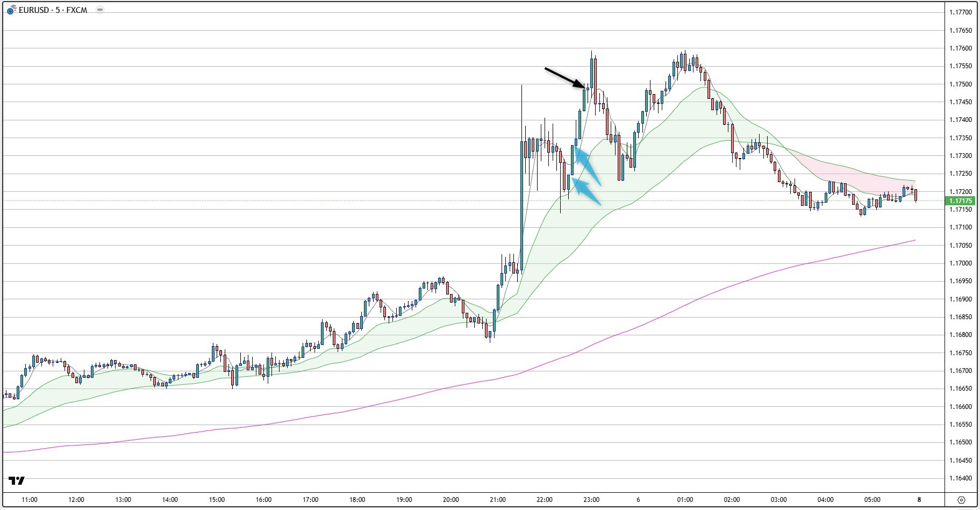Click the 1.17700 label on price axis
Image resolution: width=980 pixels, height=510 pixels.
[960, 12]
